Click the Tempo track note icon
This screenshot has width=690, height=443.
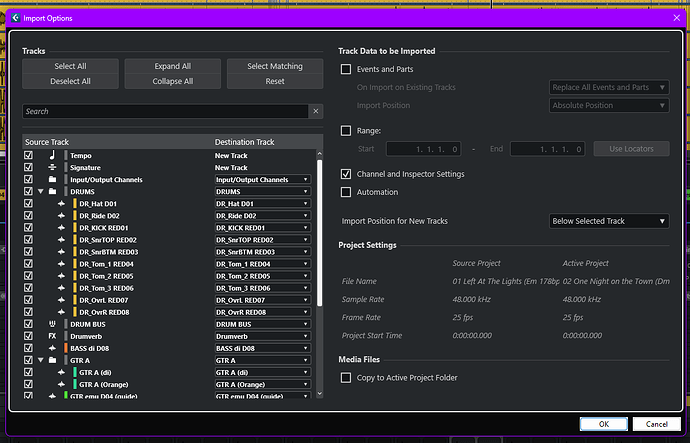pyautogui.click(x=52, y=155)
